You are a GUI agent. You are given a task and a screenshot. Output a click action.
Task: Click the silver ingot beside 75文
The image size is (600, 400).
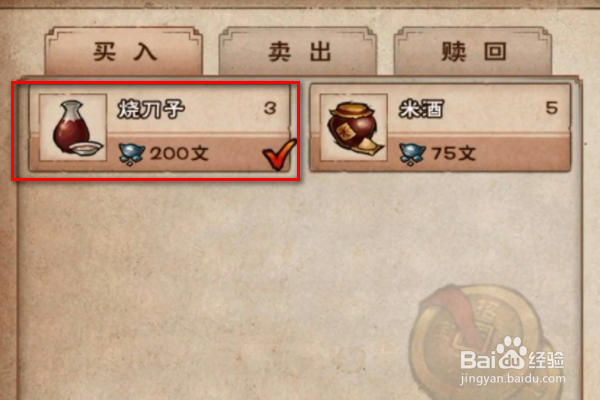point(412,155)
